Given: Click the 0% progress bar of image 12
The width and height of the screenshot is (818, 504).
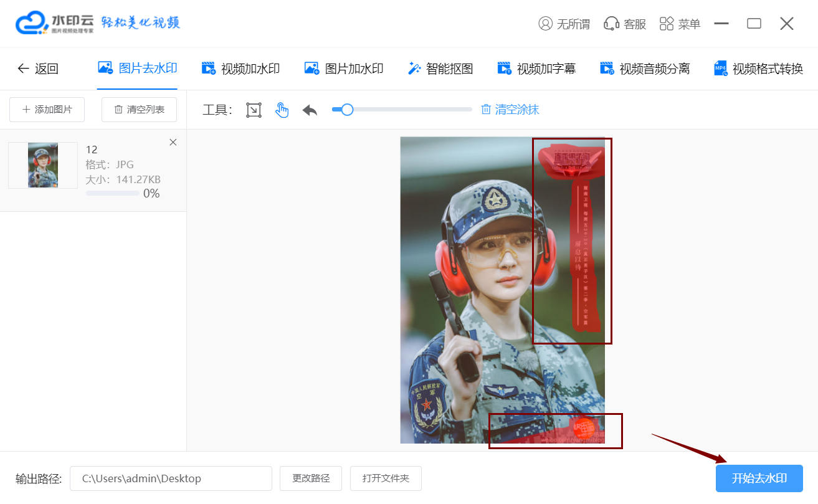Looking at the screenshot, I should point(113,194).
